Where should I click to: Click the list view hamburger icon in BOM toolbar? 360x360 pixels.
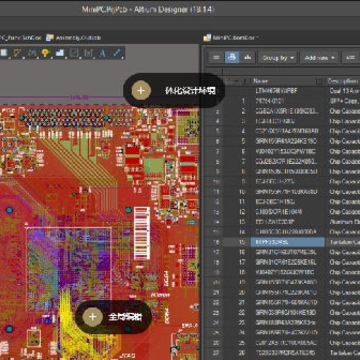pos(216,57)
